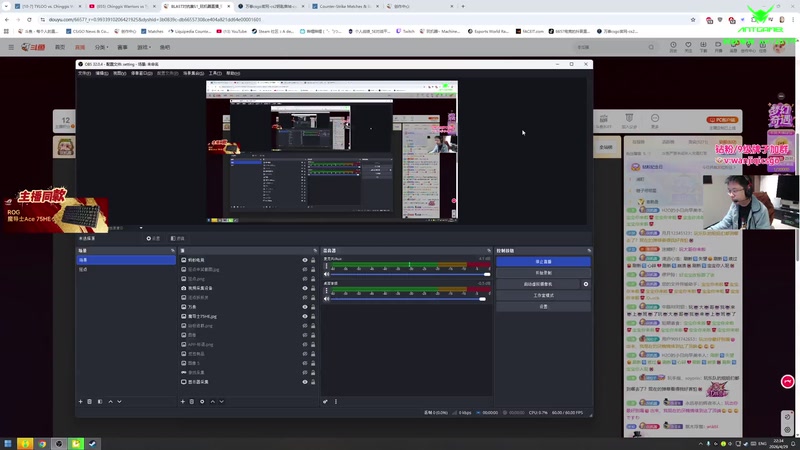This screenshot has height=450, width=800.
Task: Adjust 麦克风/Aux volume slider
Action: click(x=411, y=274)
